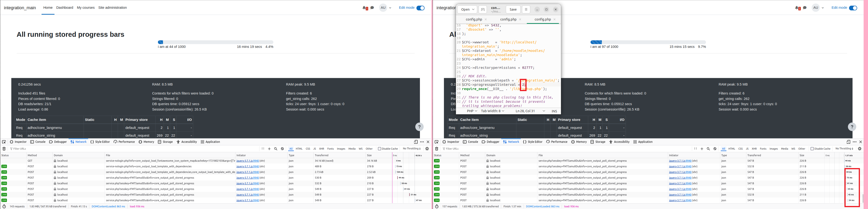Open the Ln 28, Col 31 position dropdown
868x209 pixels.
(530, 111)
